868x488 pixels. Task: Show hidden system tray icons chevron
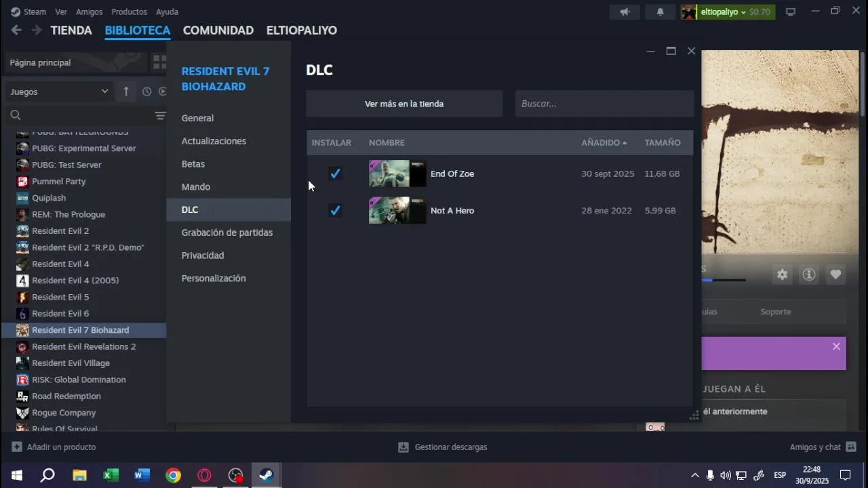point(694,475)
